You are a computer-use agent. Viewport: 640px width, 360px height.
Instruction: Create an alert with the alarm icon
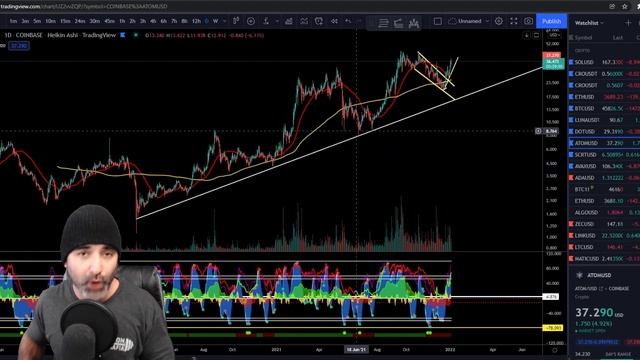[x=319, y=21]
